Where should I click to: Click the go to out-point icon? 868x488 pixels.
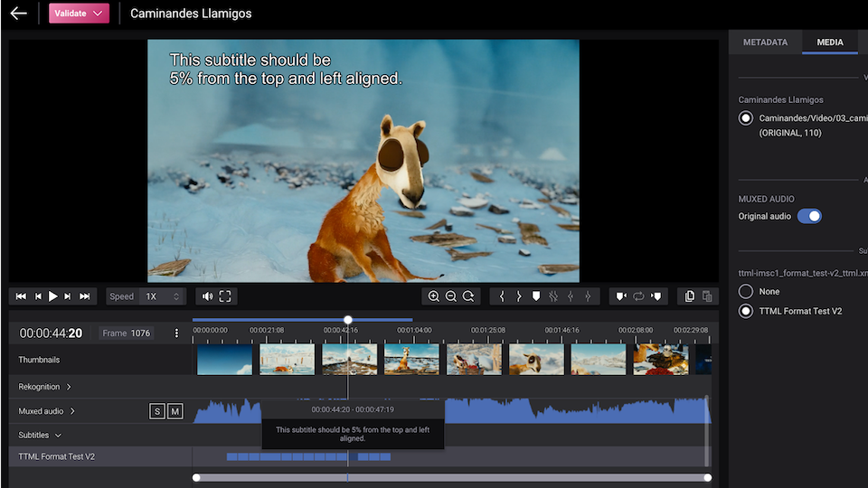tap(588, 296)
